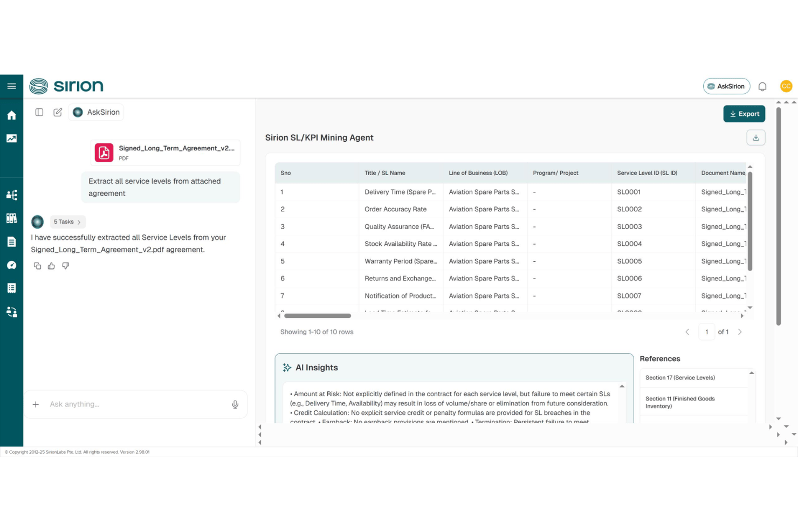Click the table vertical scrollbar thumb
Screen dimensions: 798x532
pos(750,221)
